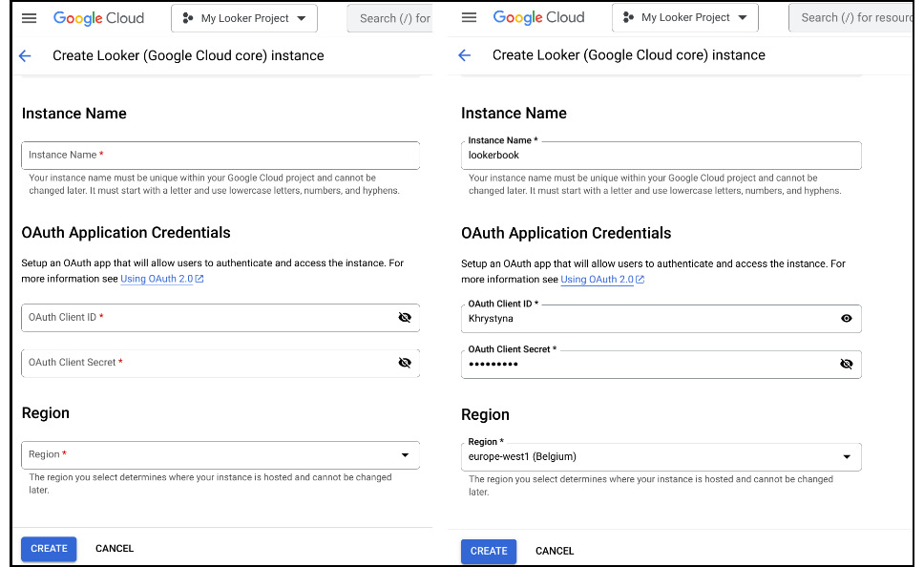Focus the empty OAuth Client ID field
924x567 pixels.
[x=220, y=318]
